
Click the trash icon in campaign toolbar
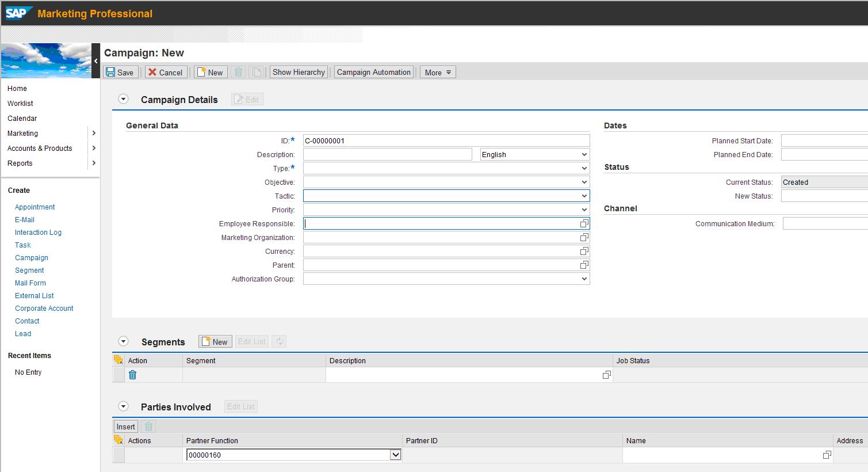coord(239,72)
